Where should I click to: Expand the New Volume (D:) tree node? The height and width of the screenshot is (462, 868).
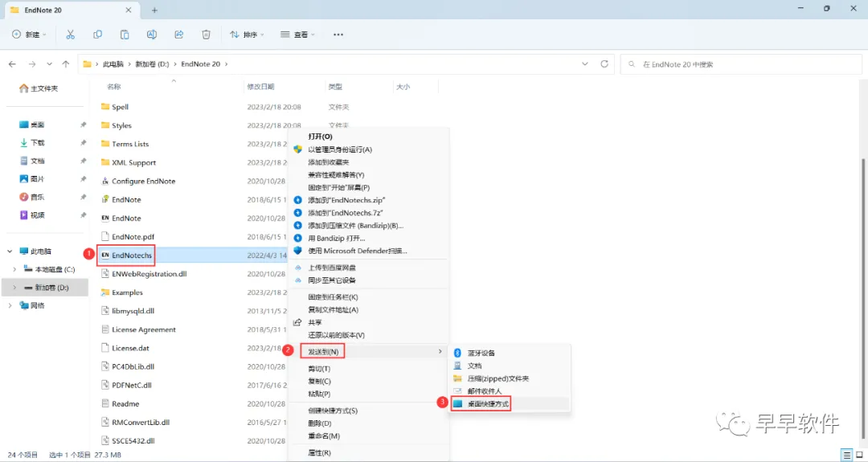(14, 288)
